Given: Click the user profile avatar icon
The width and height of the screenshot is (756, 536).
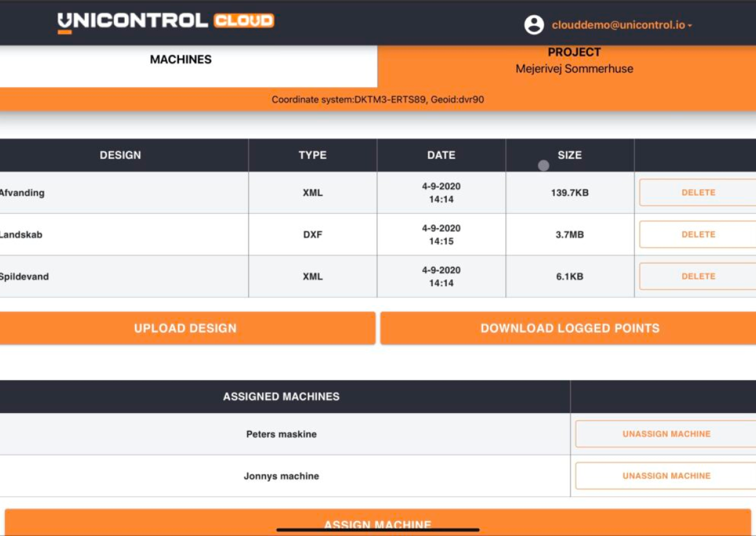Looking at the screenshot, I should 534,25.
